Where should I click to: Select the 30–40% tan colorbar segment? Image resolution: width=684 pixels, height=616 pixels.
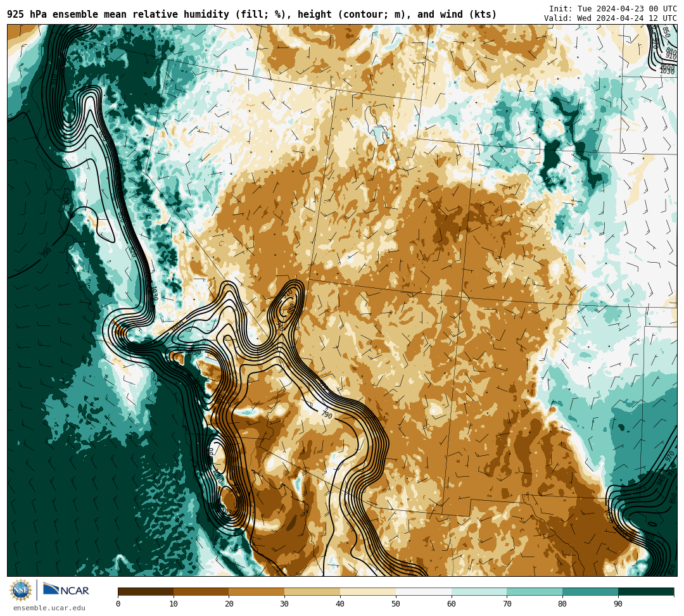pos(312,591)
